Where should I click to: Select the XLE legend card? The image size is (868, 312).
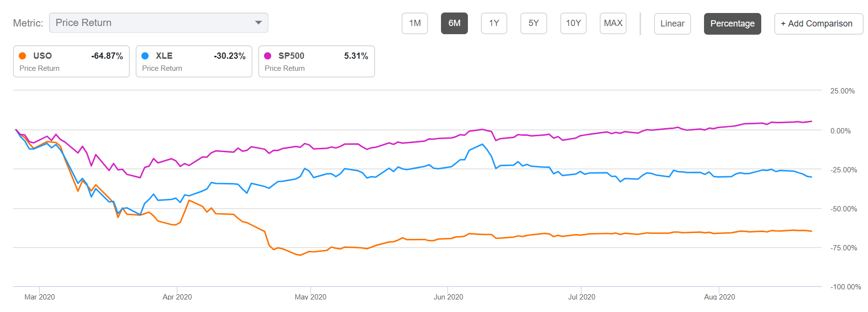[x=194, y=61]
